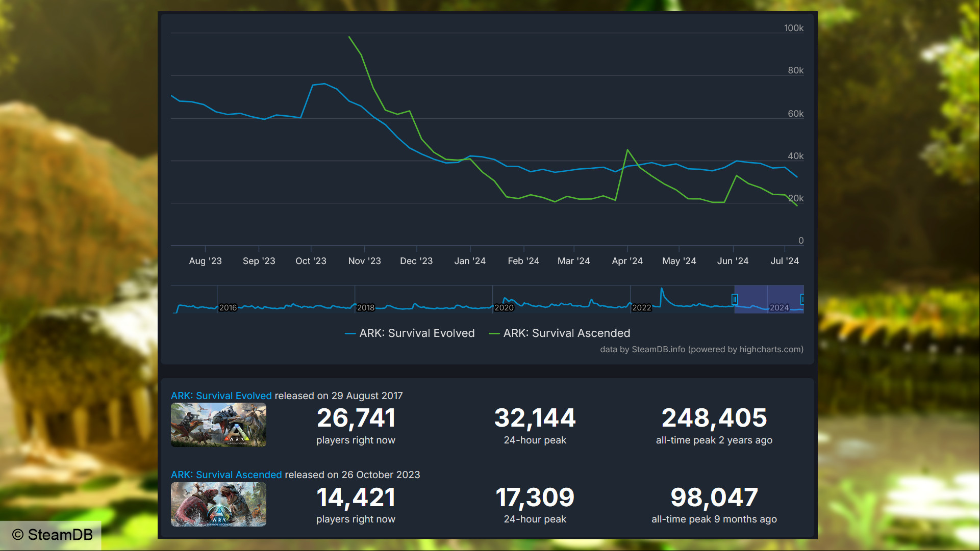
Task: Click the Aug '23 axis label
Action: tap(205, 260)
